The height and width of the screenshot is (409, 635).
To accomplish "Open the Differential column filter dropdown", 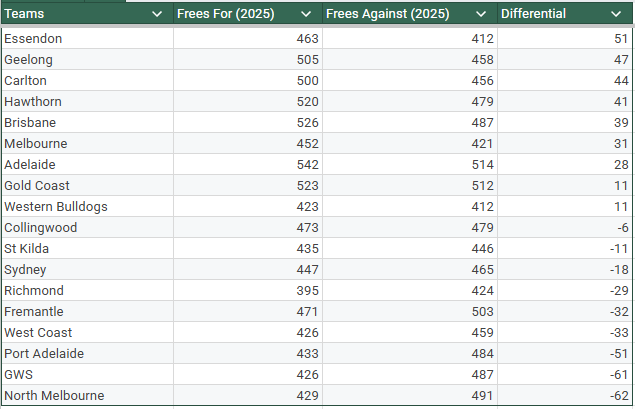I will tap(616, 14).
